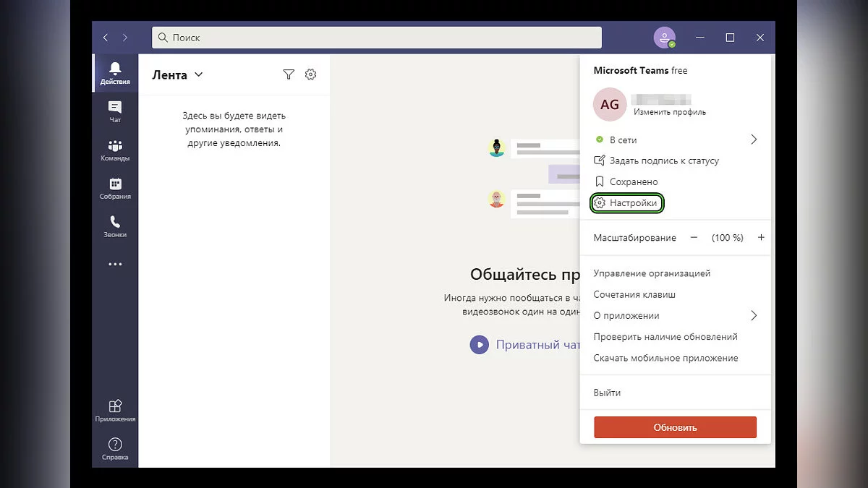The height and width of the screenshot is (488, 868).
Task: Click the Масштабирование label
Action: pyautogui.click(x=634, y=237)
